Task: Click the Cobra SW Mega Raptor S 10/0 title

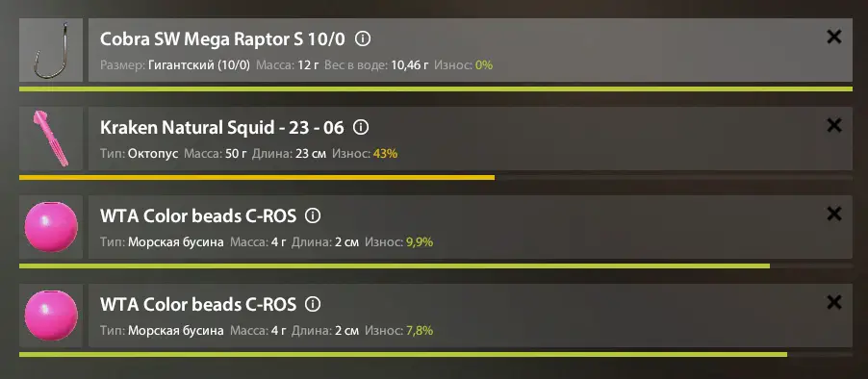Action: (x=222, y=39)
